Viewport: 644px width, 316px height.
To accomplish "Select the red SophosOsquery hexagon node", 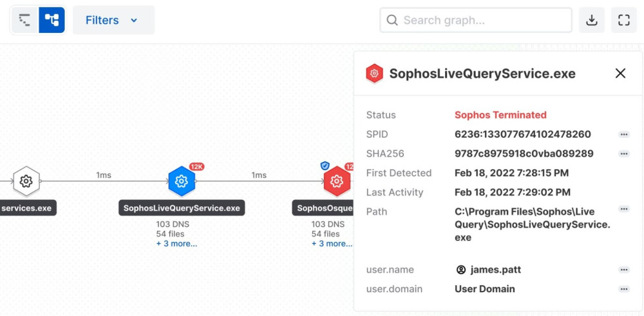I will (x=337, y=181).
